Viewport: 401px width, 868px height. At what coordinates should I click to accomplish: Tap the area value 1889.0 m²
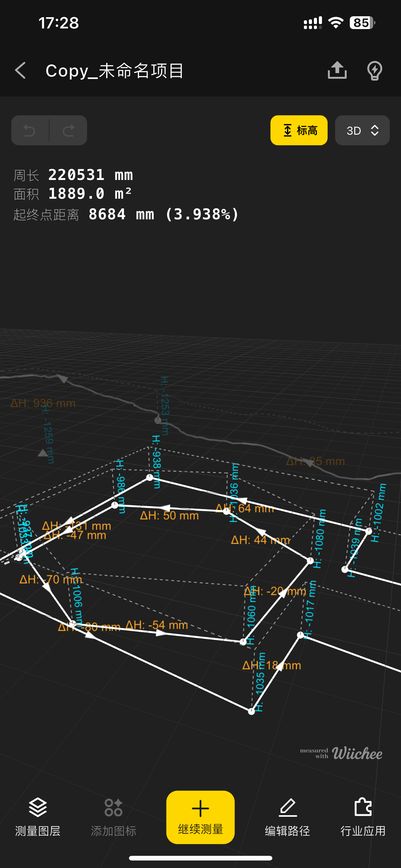tap(90, 193)
